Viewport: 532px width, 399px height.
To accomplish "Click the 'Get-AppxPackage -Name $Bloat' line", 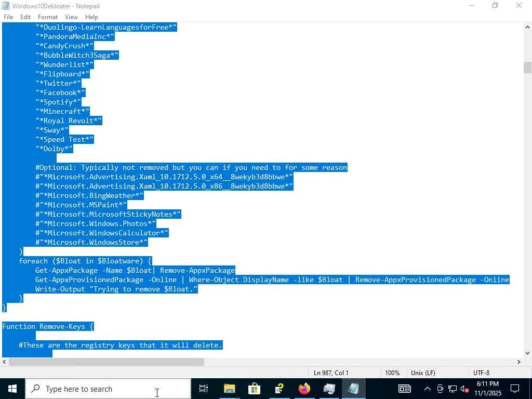I will click(135, 270).
